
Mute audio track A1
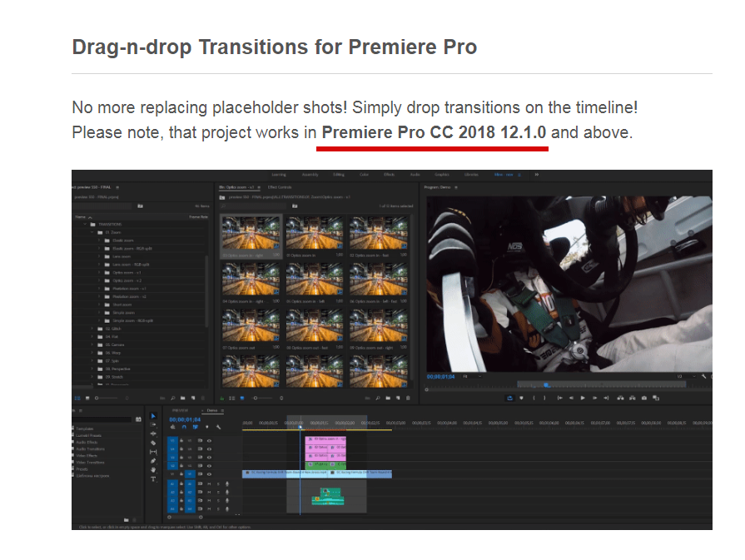coord(209,484)
